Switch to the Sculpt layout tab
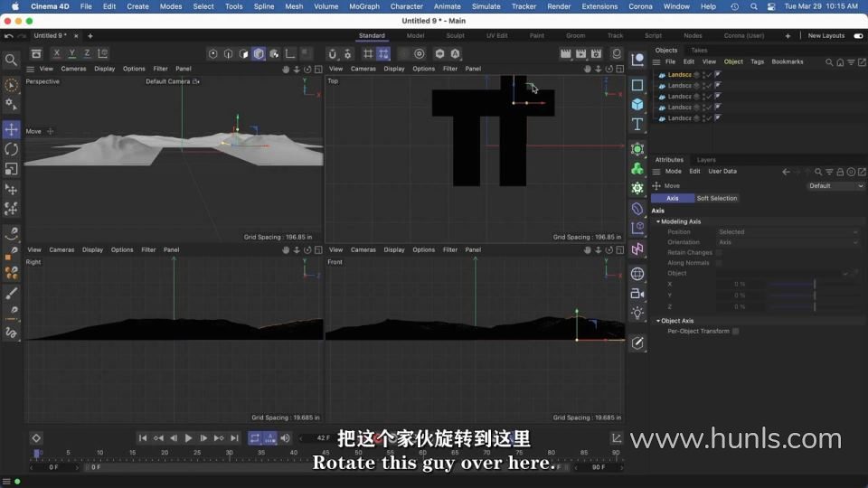This screenshot has height=488, width=868. 455,36
